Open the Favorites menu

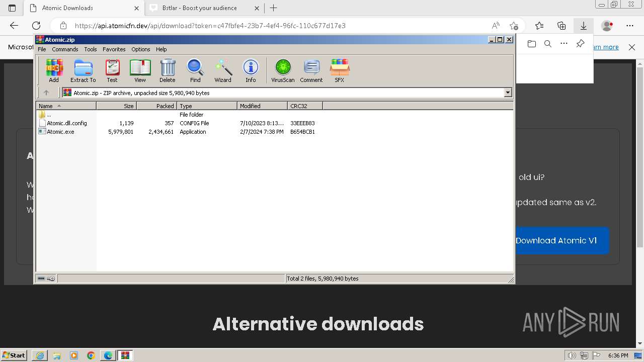(x=114, y=49)
